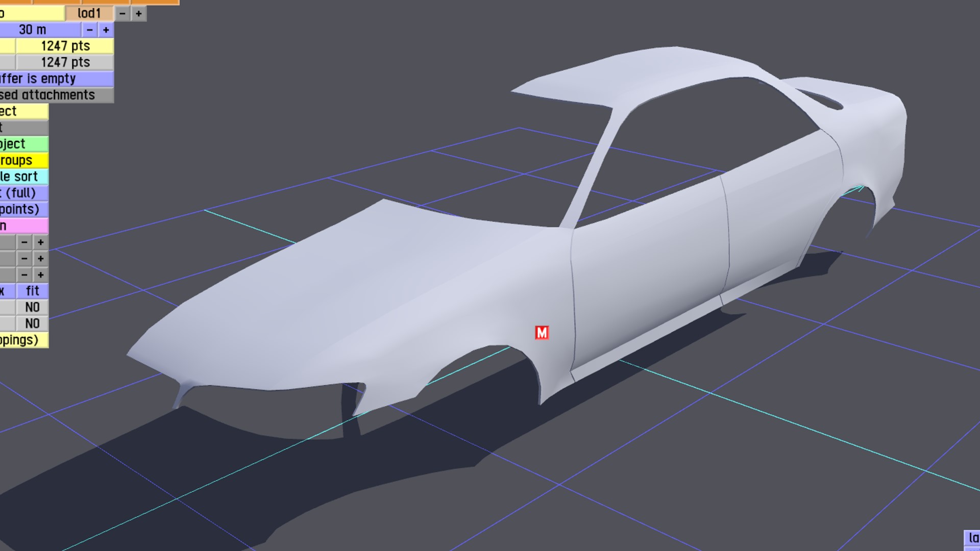Toggle the NO switch above the mappings button

(32, 323)
